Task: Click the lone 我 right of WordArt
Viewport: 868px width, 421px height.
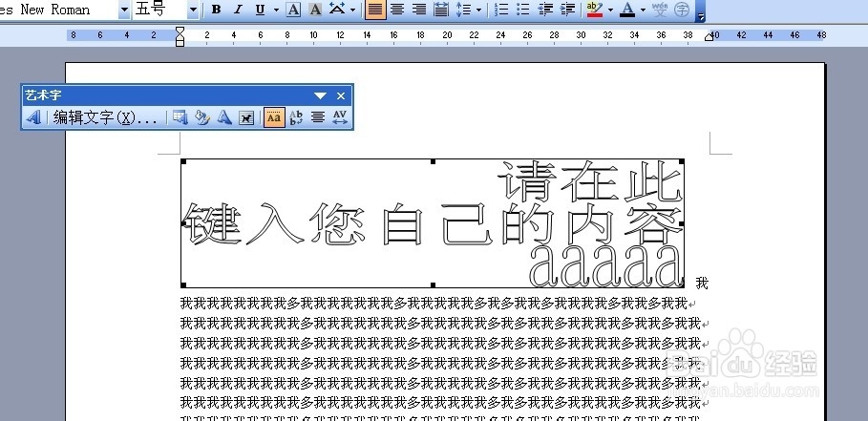Action: [702, 284]
